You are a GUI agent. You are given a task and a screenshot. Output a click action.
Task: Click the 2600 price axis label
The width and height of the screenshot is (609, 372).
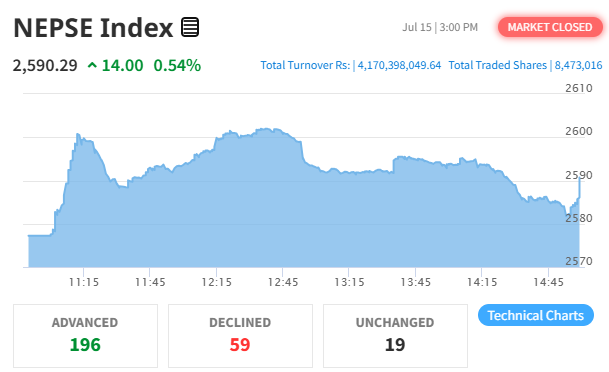pos(579,131)
